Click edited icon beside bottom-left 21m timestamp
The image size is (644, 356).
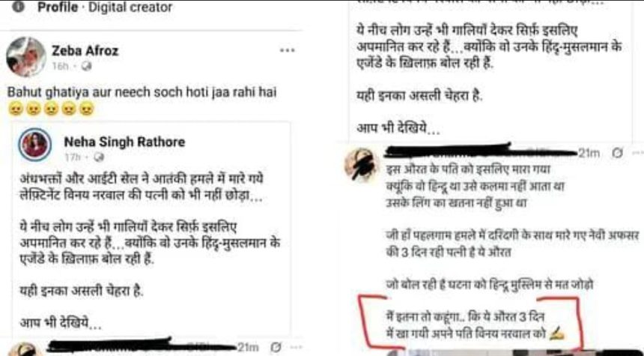pyautogui.click(x=276, y=347)
